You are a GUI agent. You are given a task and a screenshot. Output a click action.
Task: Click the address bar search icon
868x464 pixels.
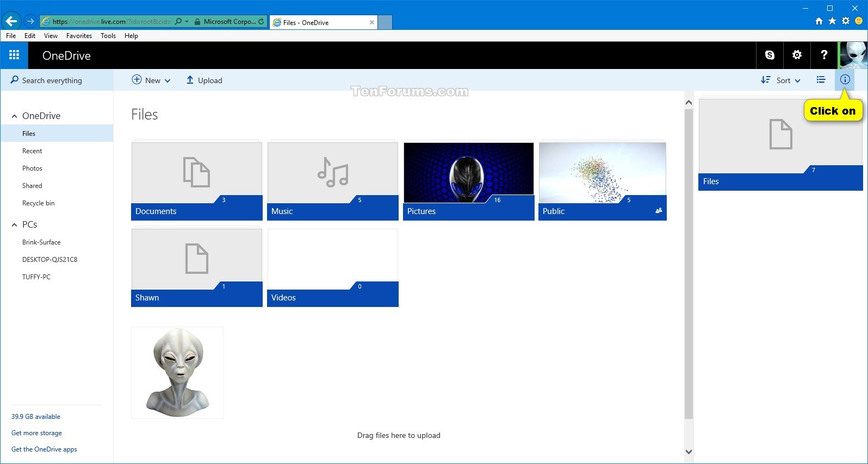click(178, 22)
